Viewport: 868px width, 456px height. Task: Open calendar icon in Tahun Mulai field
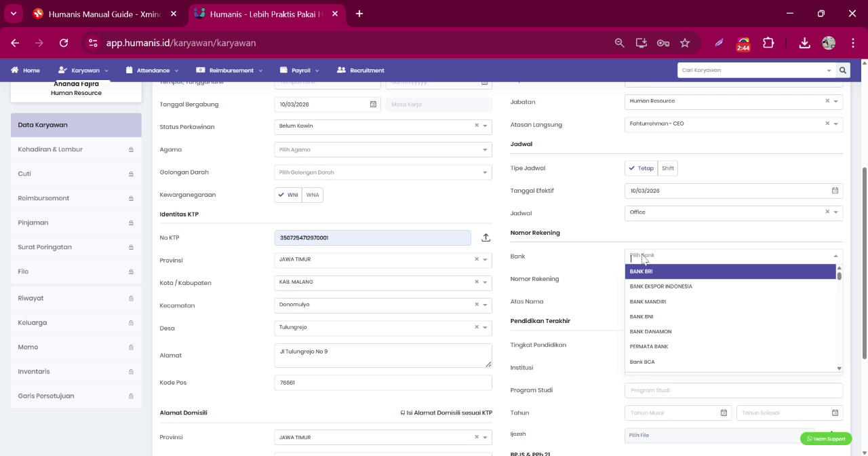click(724, 413)
